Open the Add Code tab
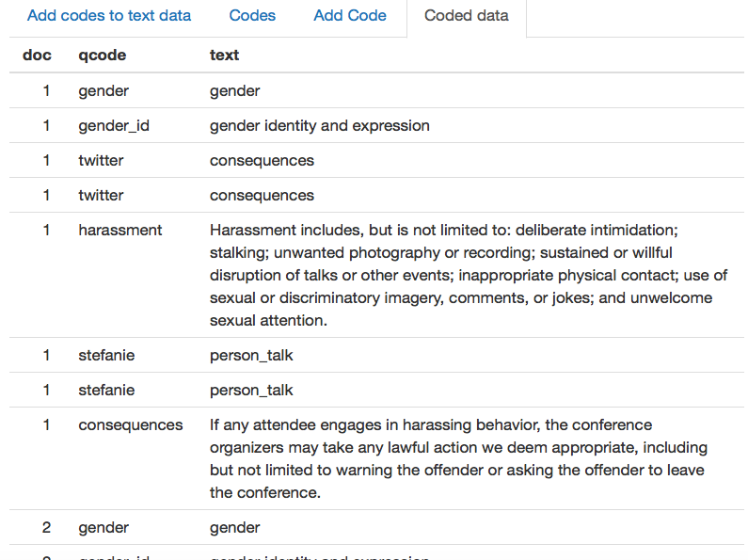748x560 pixels. pyautogui.click(x=350, y=16)
